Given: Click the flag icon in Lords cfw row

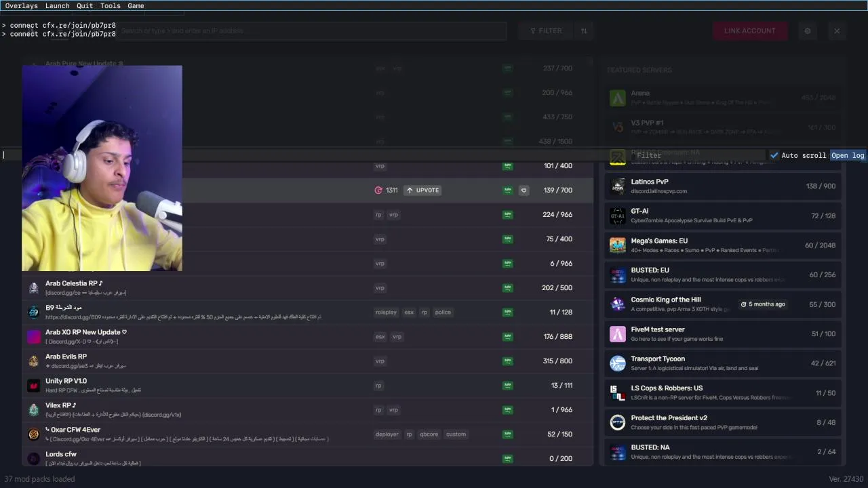Looking at the screenshot, I should tap(507, 459).
